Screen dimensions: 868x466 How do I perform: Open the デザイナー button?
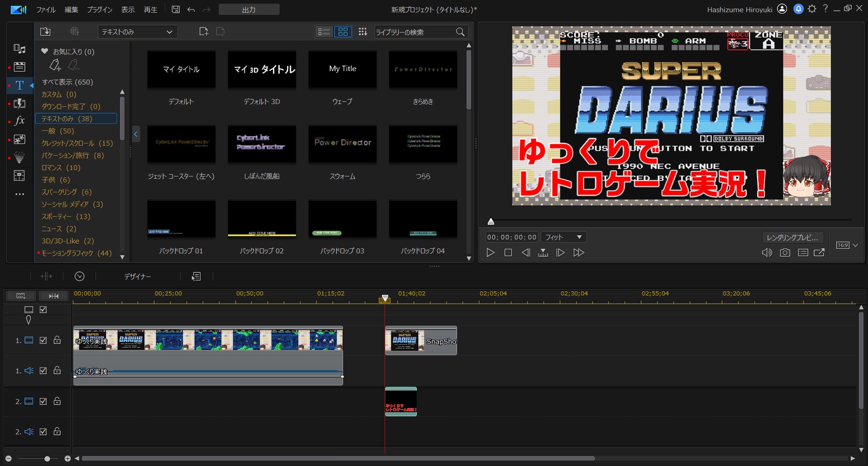138,276
